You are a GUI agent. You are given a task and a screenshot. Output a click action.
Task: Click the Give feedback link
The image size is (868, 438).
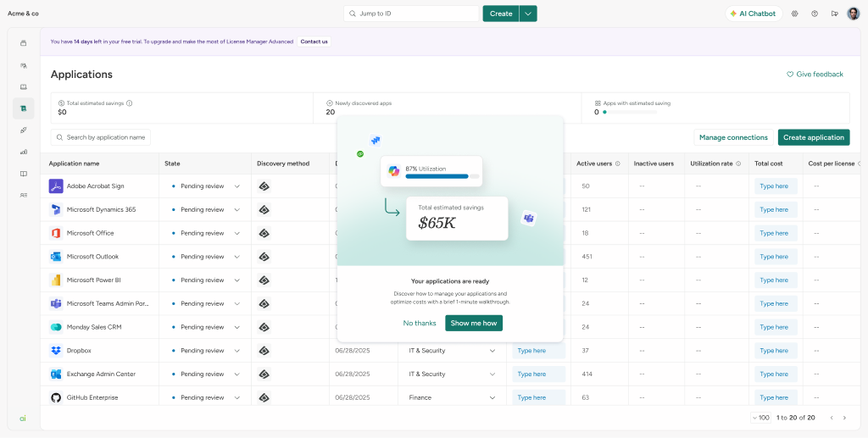click(x=815, y=74)
